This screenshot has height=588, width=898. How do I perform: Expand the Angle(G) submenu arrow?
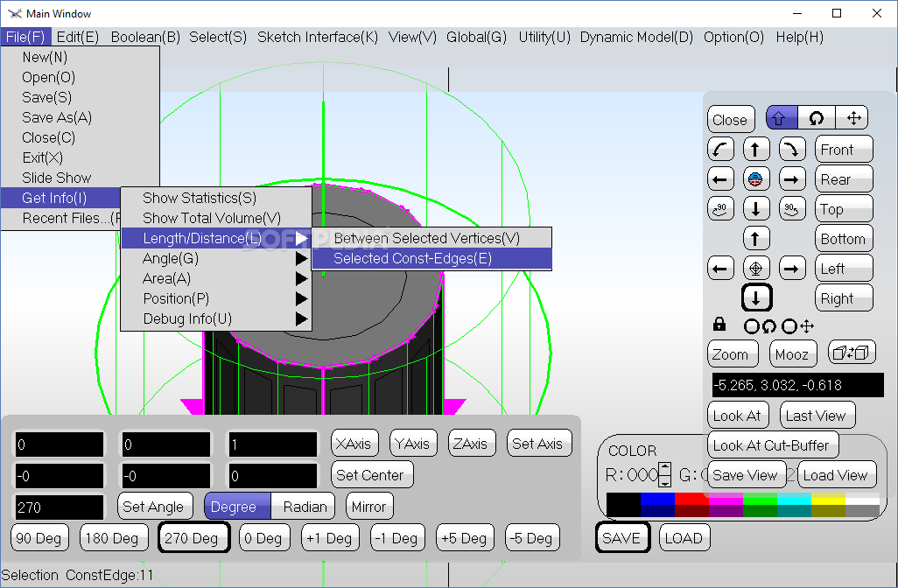301,259
